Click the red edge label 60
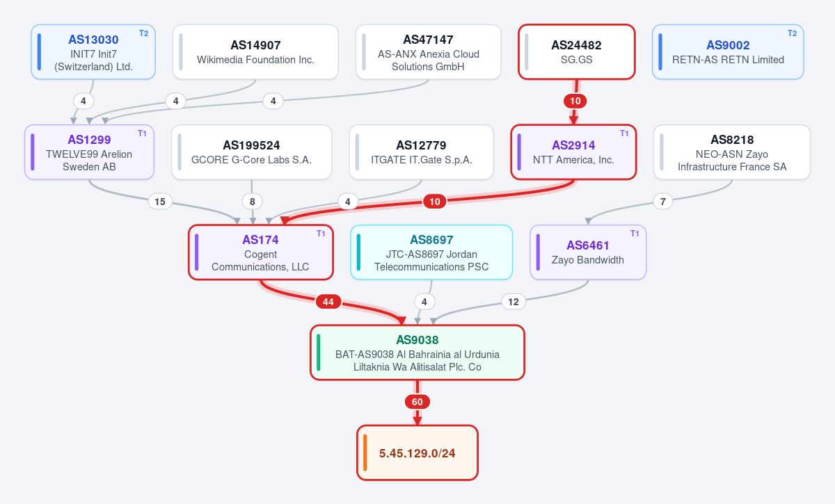835x504 pixels. 417,402
